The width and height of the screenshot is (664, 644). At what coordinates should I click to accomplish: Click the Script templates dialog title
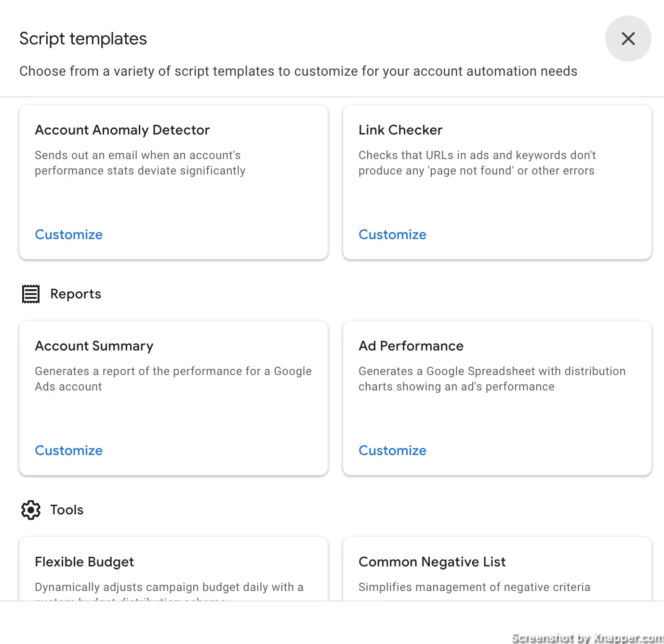coord(83,39)
